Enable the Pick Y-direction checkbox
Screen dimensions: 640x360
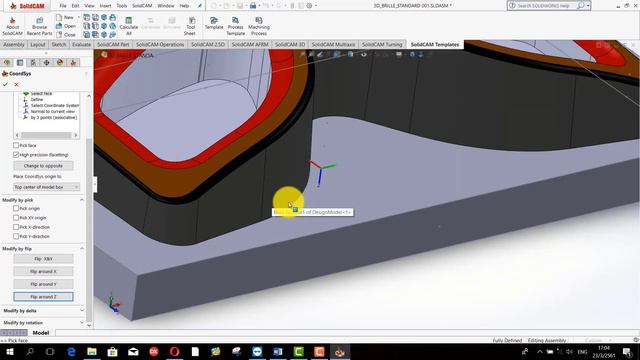16,236
